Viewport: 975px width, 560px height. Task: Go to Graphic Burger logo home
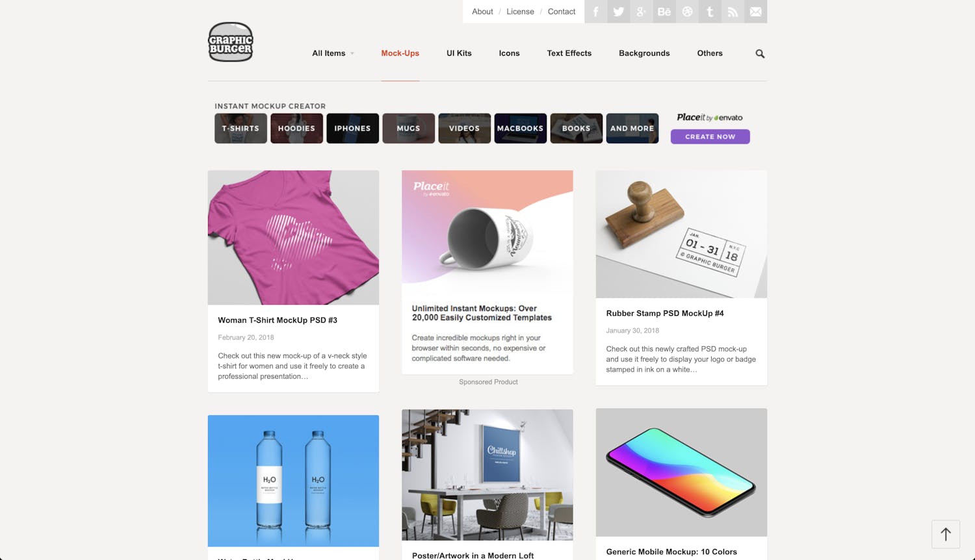[x=231, y=42]
